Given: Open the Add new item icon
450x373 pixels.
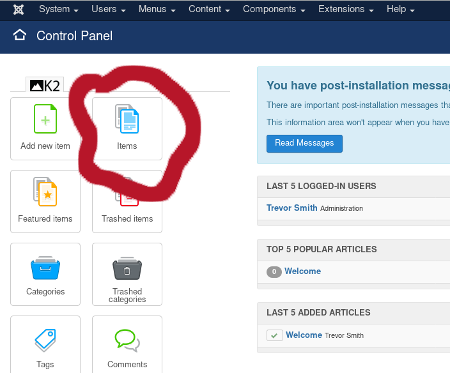Looking at the screenshot, I should [45, 119].
